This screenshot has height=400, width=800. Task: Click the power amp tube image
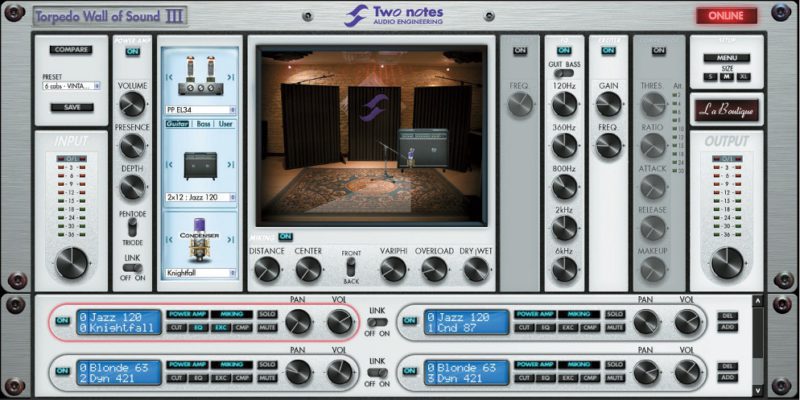[200, 76]
